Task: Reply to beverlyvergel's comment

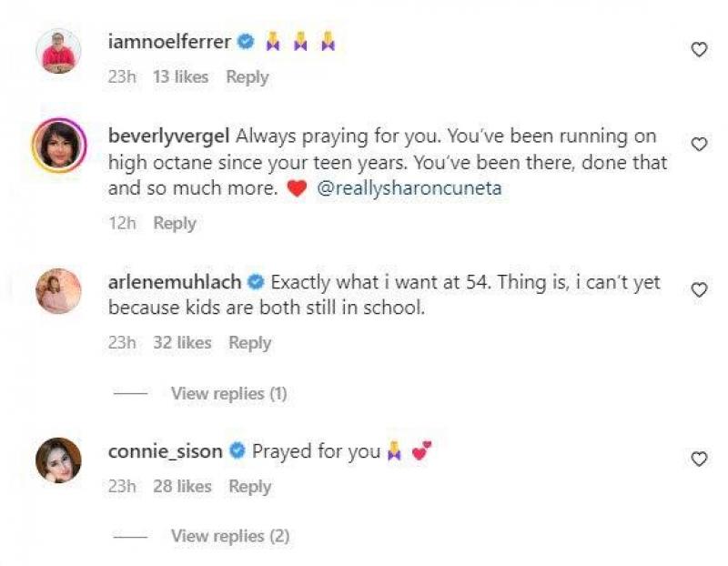Action: (175, 223)
